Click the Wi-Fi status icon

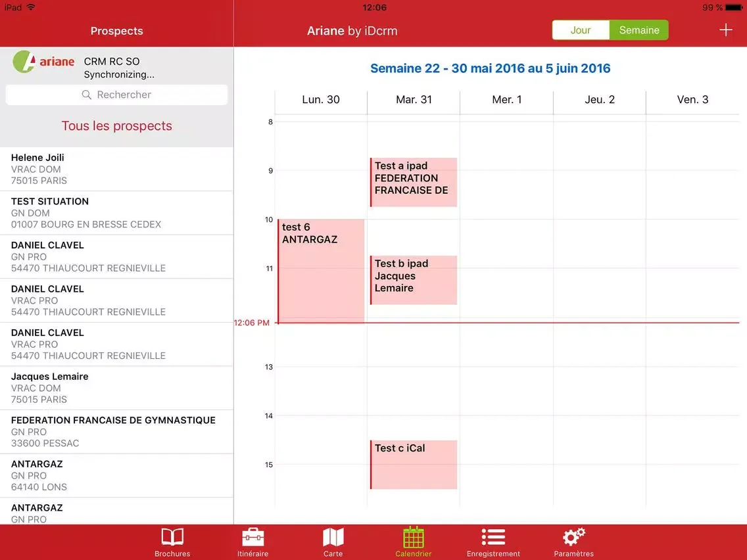click(31, 7)
